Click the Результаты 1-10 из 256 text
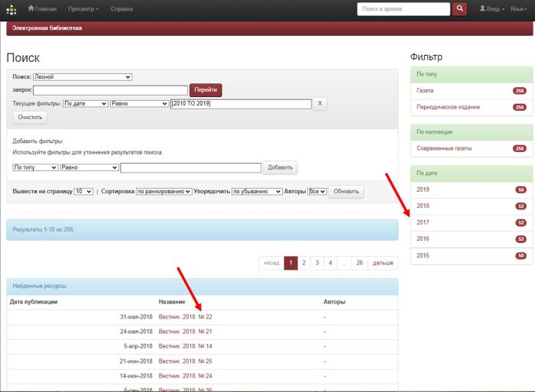This screenshot has width=535, height=392. pyautogui.click(x=44, y=229)
